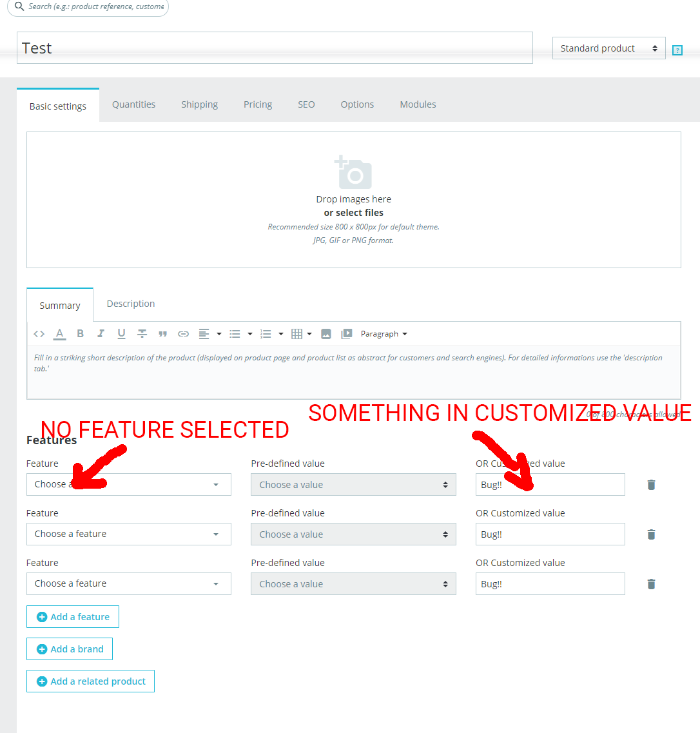
Task: Open first row Choose a value dropdown
Action: coord(353,484)
